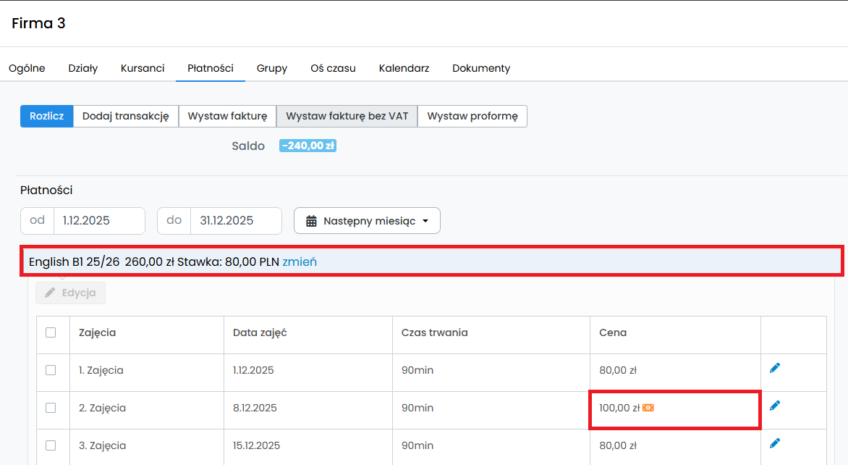Select checkbox for 2. Zajęcia

[x=51, y=408]
